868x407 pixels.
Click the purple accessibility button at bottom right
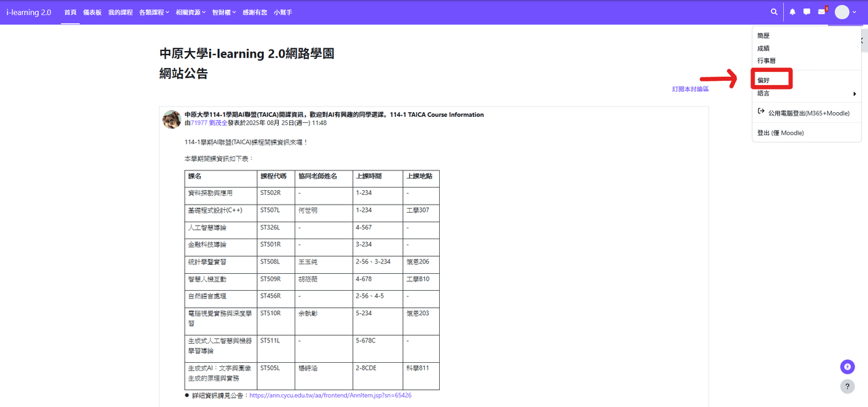coord(847,367)
